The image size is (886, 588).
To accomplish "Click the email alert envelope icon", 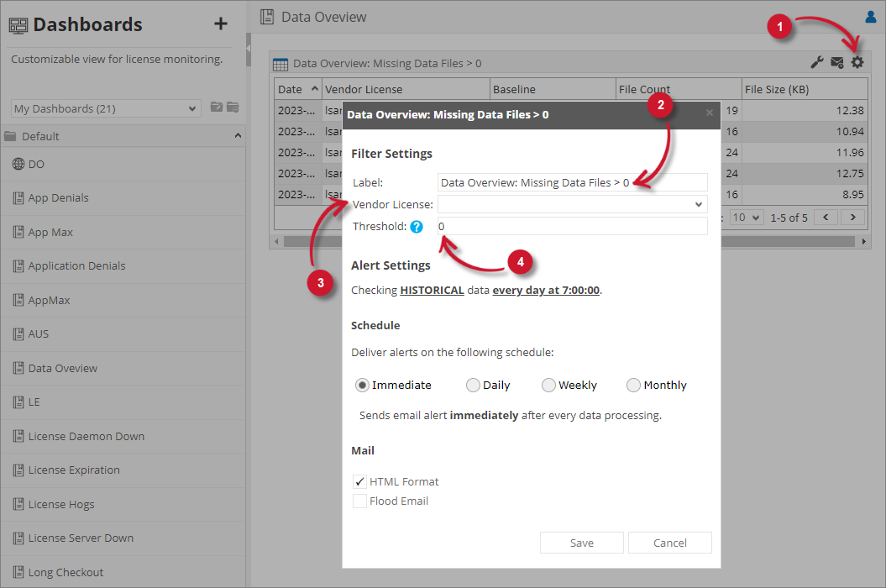I will pos(837,62).
